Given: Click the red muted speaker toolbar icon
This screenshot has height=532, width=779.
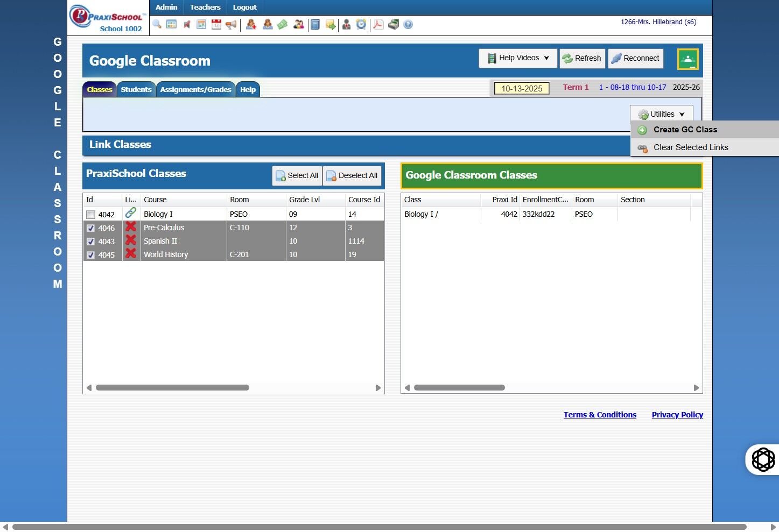Looking at the screenshot, I should point(187,24).
